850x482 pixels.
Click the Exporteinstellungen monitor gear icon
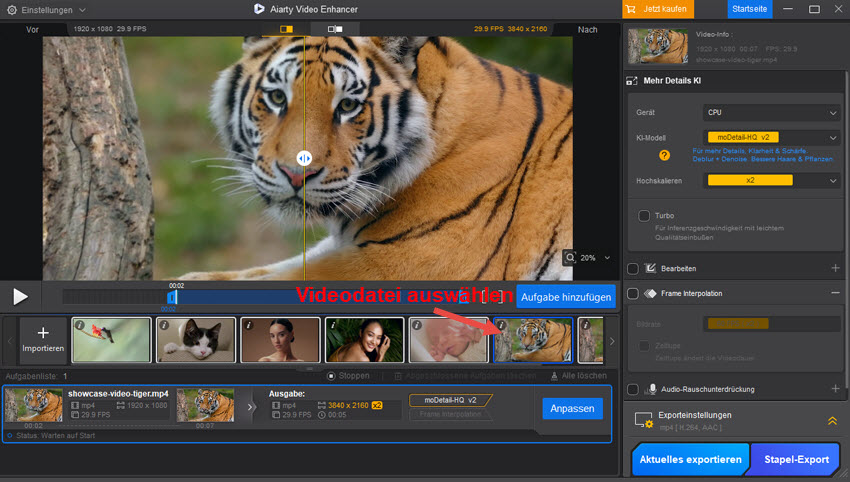pos(643,420)
